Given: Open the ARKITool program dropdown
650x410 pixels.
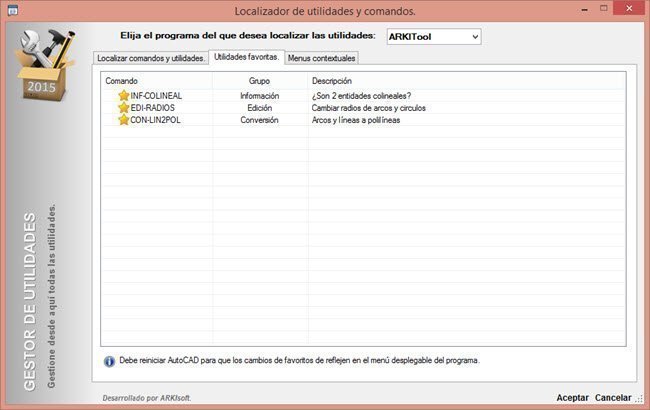Looking at the screenshot, I should tap(434, 36).
